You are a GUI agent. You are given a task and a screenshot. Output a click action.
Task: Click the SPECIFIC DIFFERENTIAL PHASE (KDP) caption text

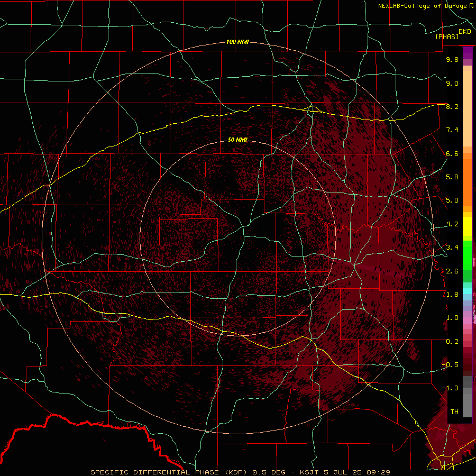pos(169,472)
